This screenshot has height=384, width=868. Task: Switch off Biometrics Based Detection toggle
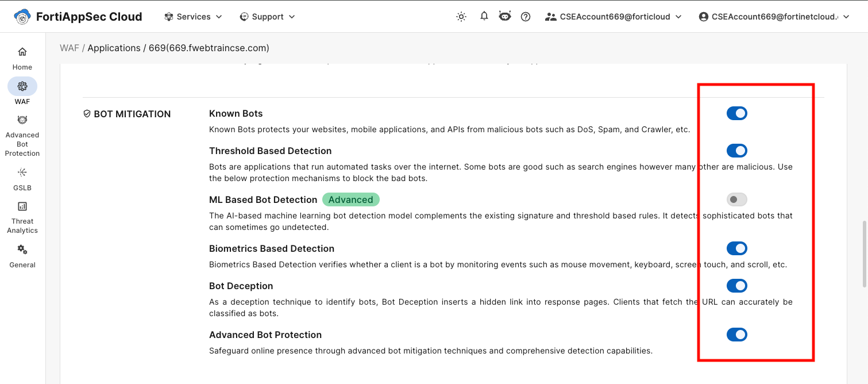[737, 248]
